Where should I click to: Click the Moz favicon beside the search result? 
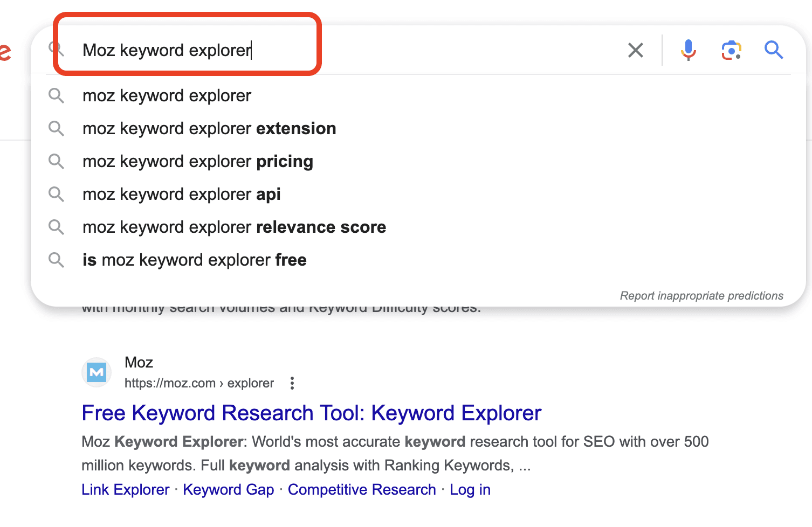pos(96,372)
